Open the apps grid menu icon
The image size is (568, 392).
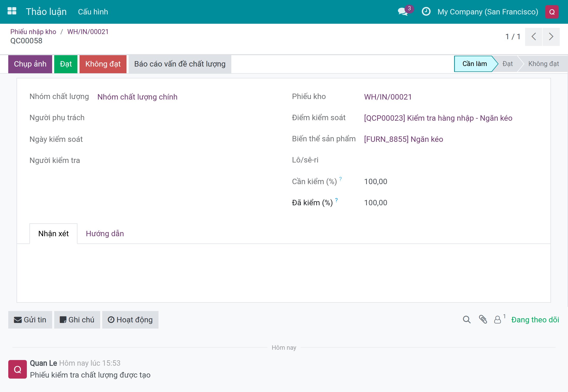click(12, 11)
